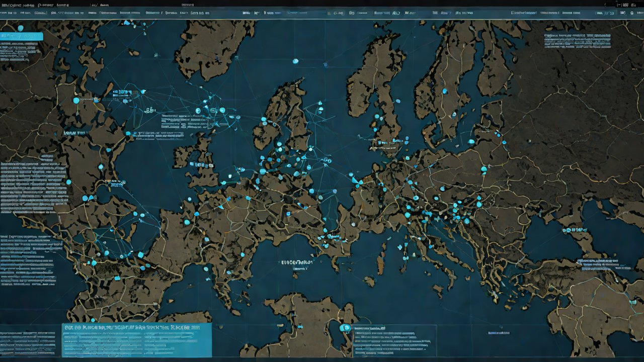Select the isolated node in the northern sea
Image resolution: width=644 pixels, height=362 pixels.
(295, 61)
